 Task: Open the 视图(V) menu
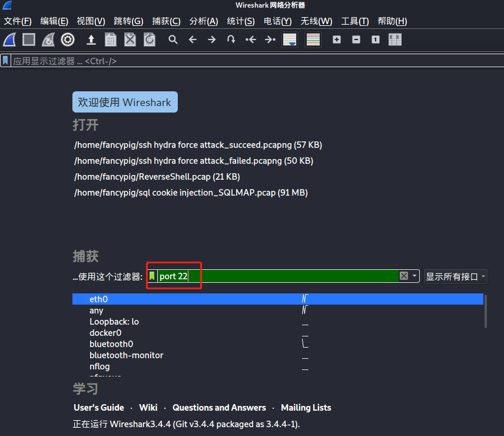point(91,21)
